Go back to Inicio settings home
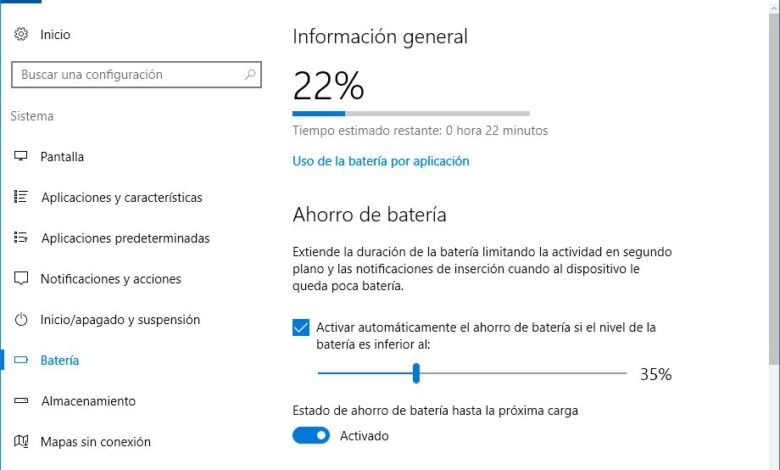The height and width of the screenshot is (470, 780). pos(55,35)
